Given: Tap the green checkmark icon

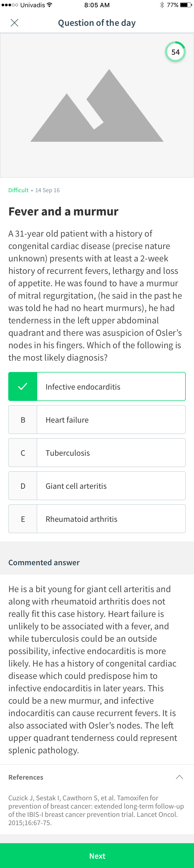Looking at the screenshot, I should pyautogui.click(x=23, y=386).
